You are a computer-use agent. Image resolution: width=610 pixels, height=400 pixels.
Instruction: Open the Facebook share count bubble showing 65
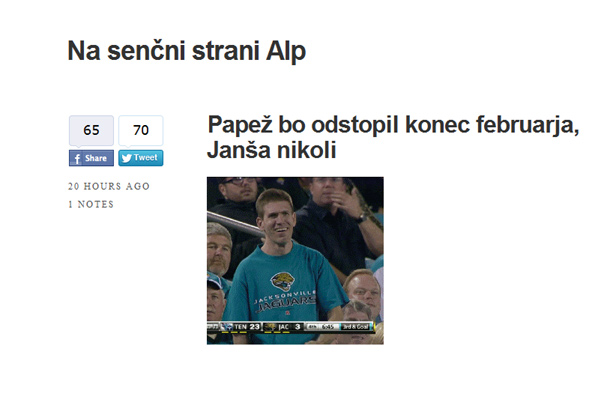[91, 130]
